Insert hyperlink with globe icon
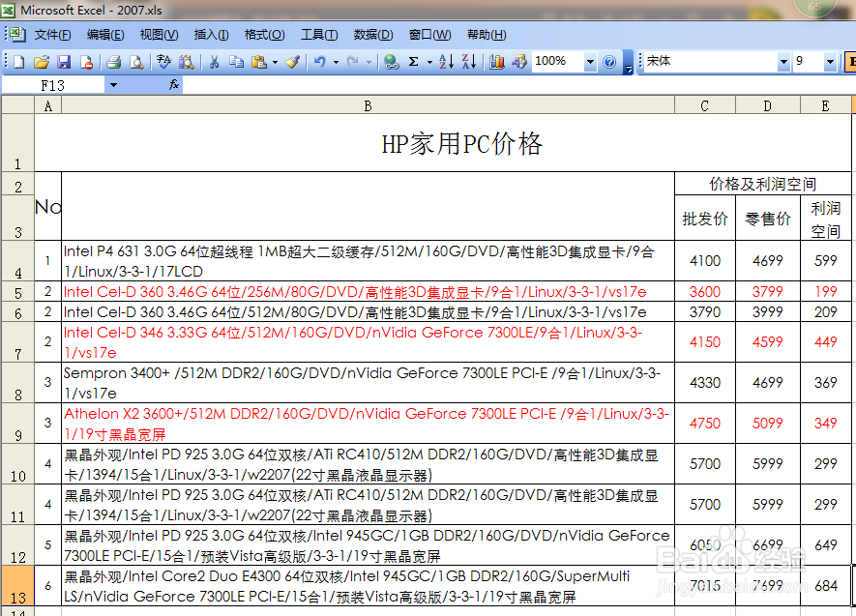Viewport: 856px width, 616px height. [391, 62]
